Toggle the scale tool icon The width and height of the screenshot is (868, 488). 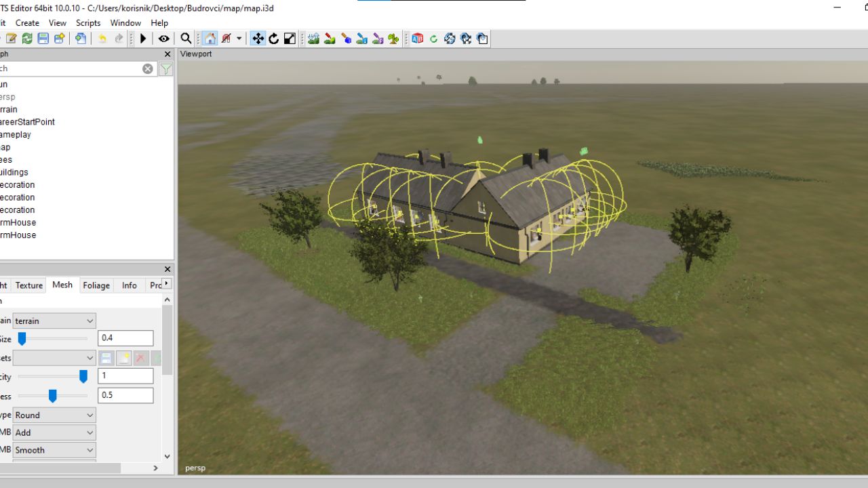point(290,39)
